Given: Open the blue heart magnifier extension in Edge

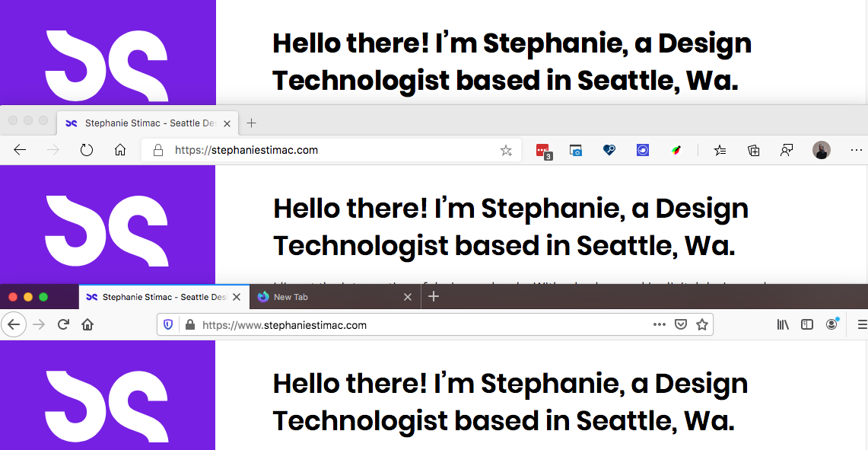Looking at the screenshot, I should click(x=609, y=150).
